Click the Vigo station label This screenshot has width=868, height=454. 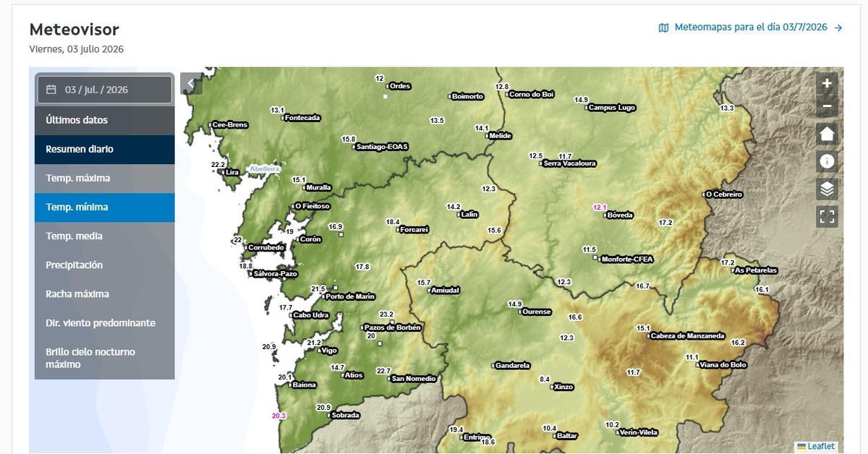[x=329, y=351]
